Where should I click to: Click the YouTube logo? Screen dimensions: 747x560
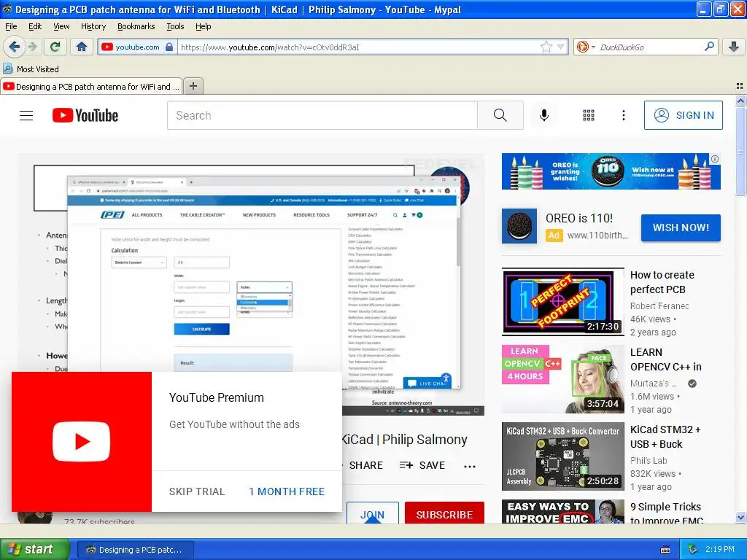point(85,115)
